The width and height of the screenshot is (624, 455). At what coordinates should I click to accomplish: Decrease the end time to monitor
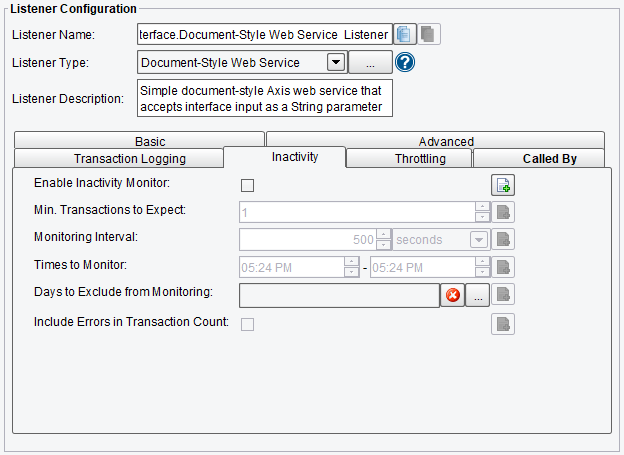[x=482, y=272]
